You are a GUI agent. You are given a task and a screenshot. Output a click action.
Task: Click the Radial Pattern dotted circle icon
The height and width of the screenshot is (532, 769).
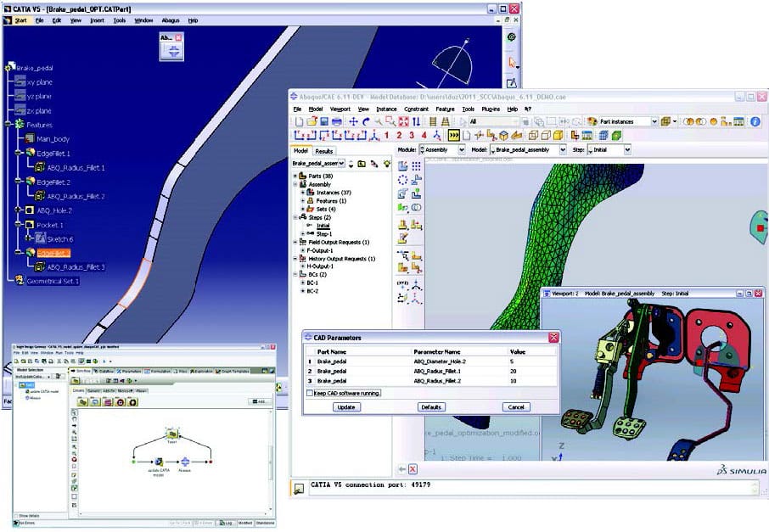(x=402, y=180)
